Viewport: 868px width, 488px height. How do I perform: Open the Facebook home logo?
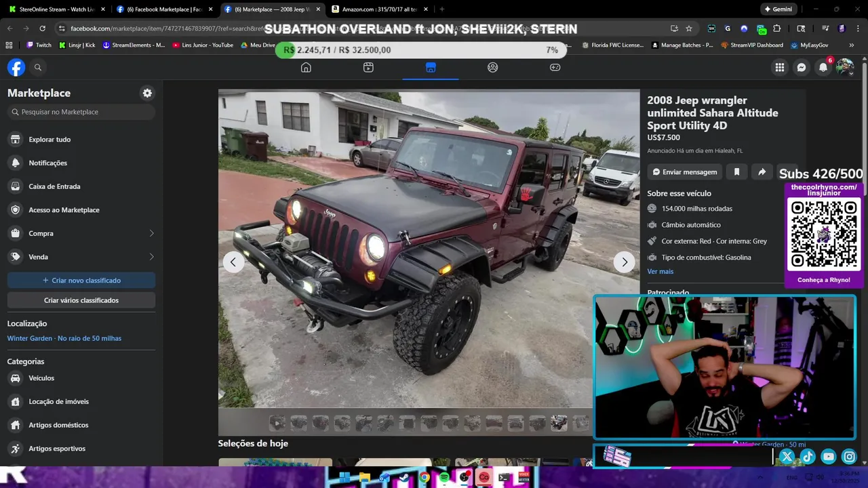click(16, 67)
